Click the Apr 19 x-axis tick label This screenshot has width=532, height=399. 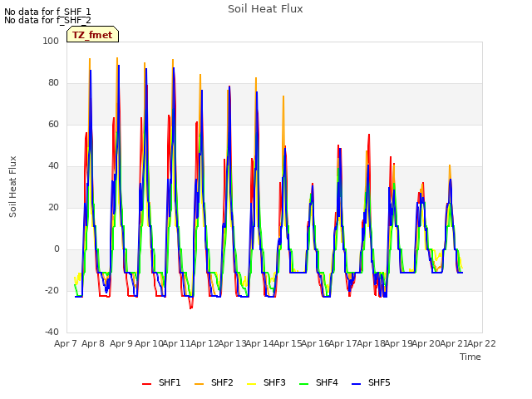[x=398, y=343]
